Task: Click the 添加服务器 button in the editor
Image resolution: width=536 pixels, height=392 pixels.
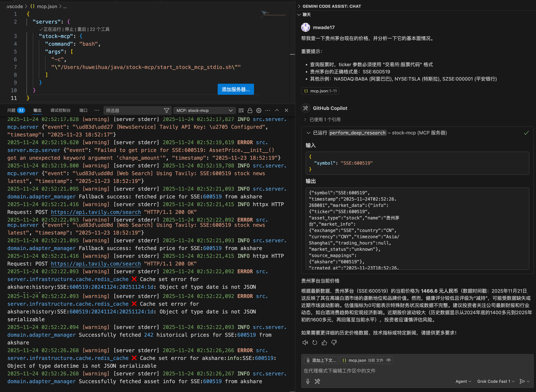Action: [236, 89]
